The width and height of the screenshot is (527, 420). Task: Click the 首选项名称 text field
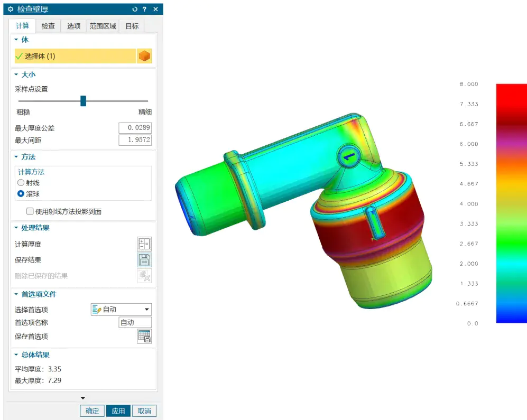tap(135, 322)
